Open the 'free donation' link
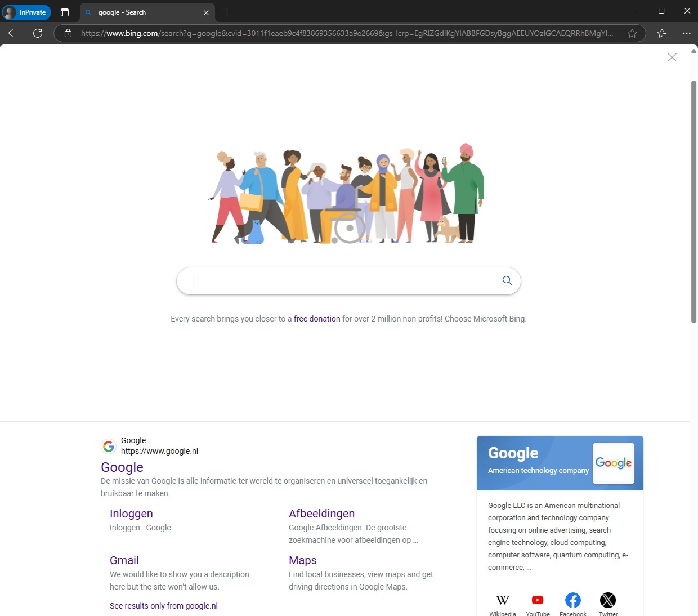Screen dimensions: 698x616 (317, 319)
